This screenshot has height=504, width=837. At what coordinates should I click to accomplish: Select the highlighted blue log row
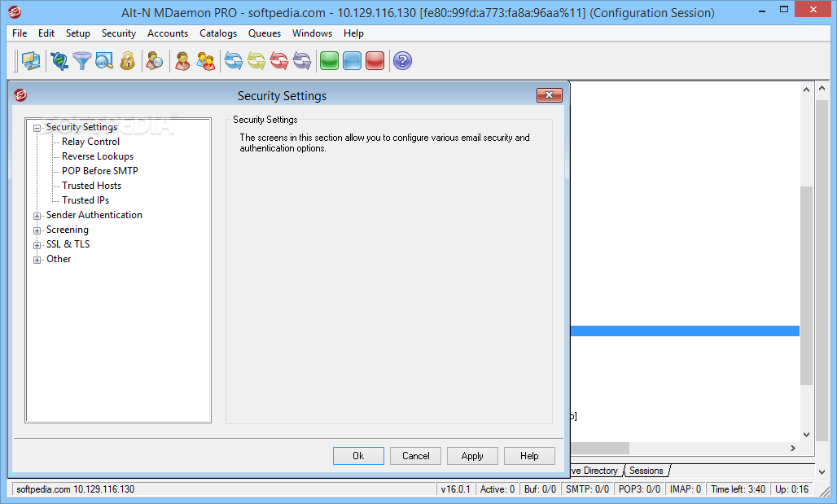click(685, 331)
